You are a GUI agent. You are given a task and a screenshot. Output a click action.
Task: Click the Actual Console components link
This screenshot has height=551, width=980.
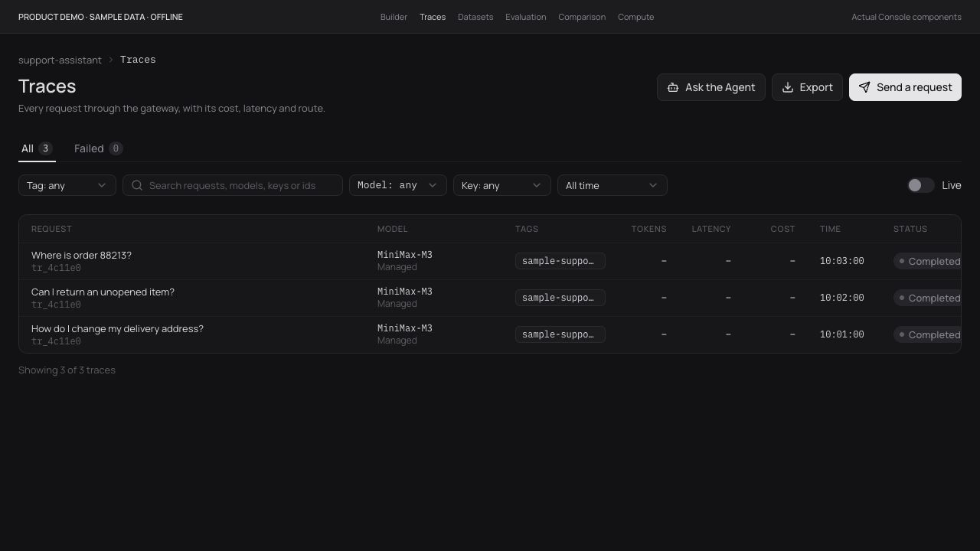click(x=906, y=17)
